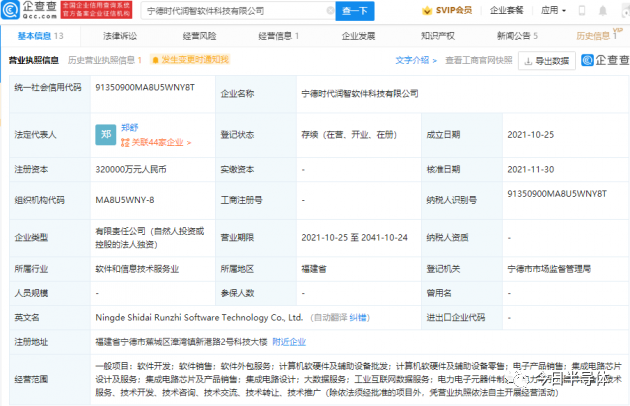Image resolution: width=630 pixels, height=406 pixels.
Task: Clear the search box with the X icon
Action: coord(330,11)
